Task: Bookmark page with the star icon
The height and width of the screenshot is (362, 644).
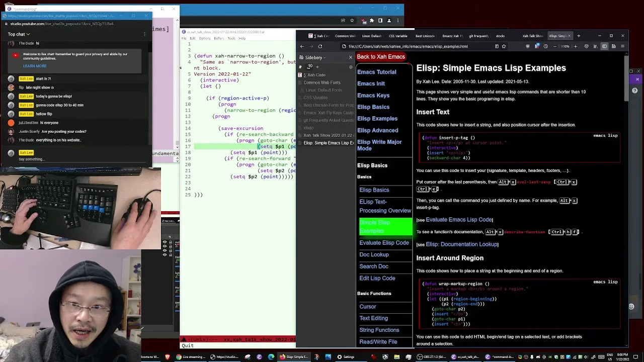Action: pyautogui.click(x=504, y=46)
